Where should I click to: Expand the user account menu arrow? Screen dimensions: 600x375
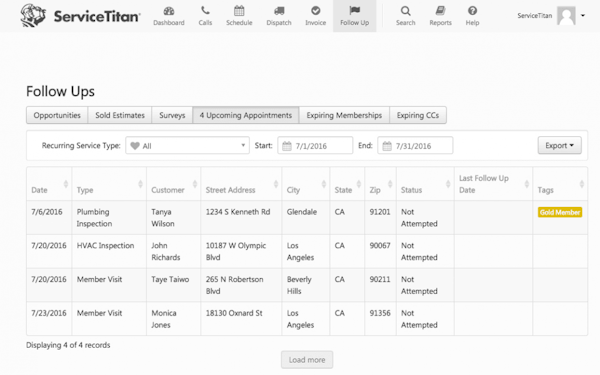(583, 16)
